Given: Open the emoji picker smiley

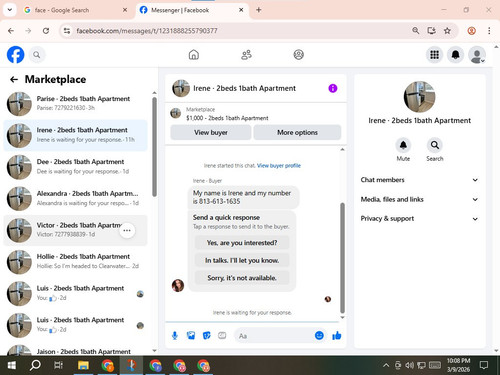Looking at the screenshot, I should [319, 336].
